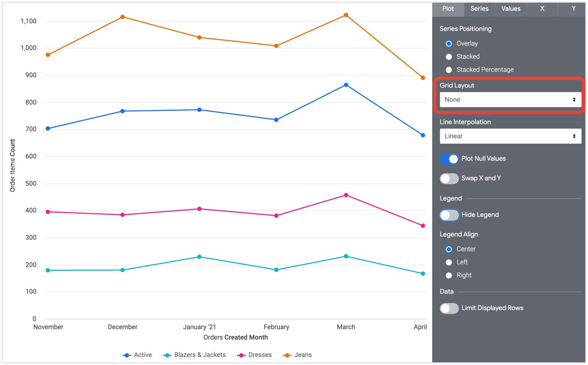Switch to the Values tab
The image size is (588, 365).
pos(511,9)
